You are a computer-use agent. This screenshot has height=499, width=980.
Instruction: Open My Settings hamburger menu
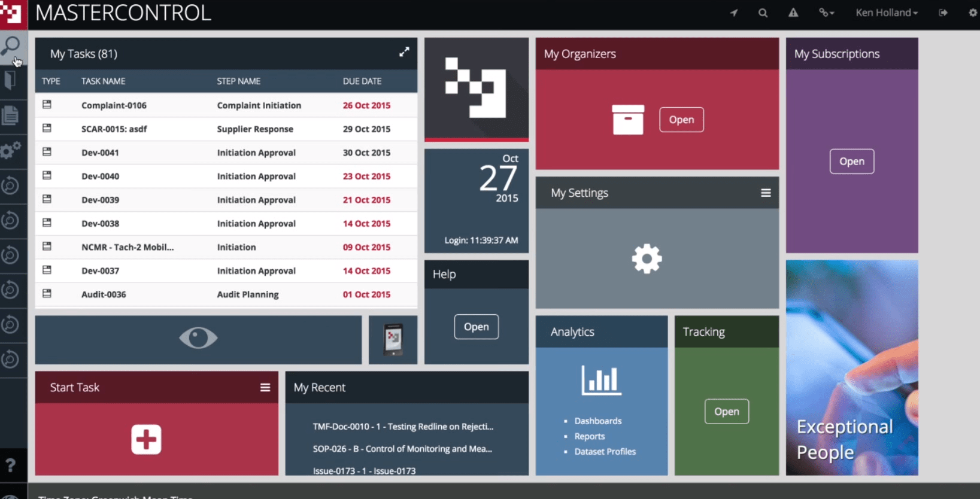pyautogui.click(x=766, y=193)
